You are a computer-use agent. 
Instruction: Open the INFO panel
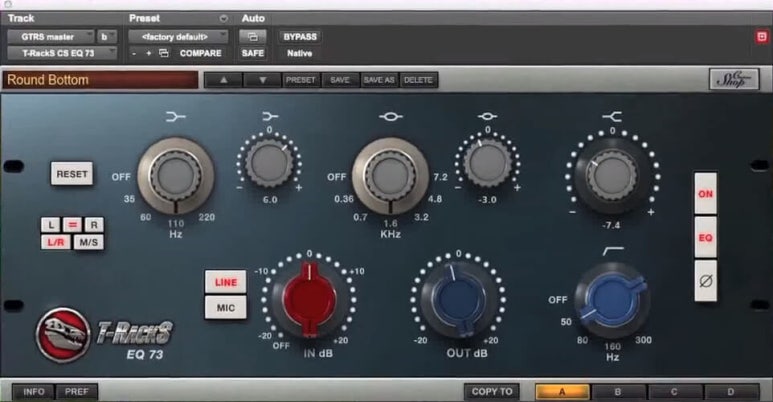[x=34, y=392]
